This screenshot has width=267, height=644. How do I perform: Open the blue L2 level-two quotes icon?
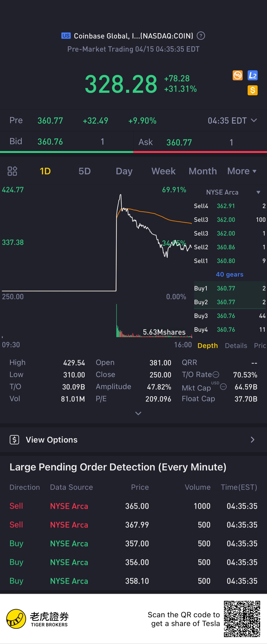tap(252, 75)
